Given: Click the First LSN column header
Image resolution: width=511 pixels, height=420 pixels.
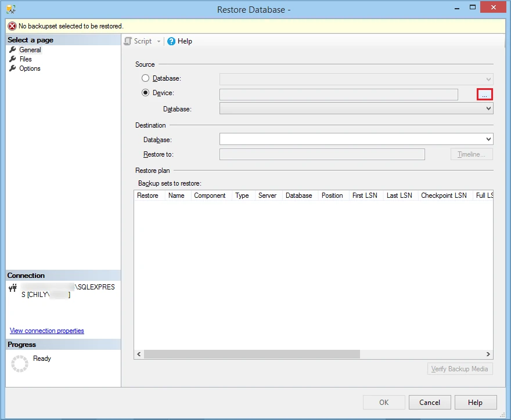Looking at the screenshot, I should coord(365,195).
